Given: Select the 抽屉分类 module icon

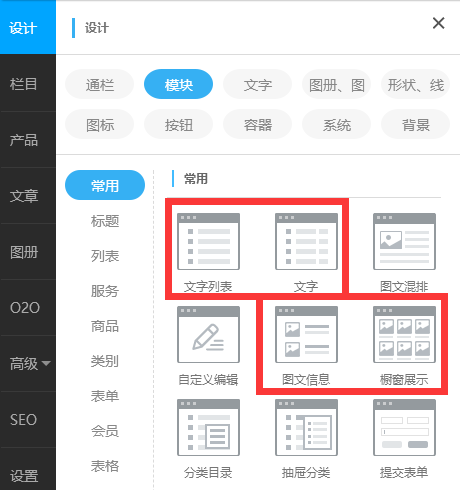Looking at the screenshot, I should [x=306, y=428].
